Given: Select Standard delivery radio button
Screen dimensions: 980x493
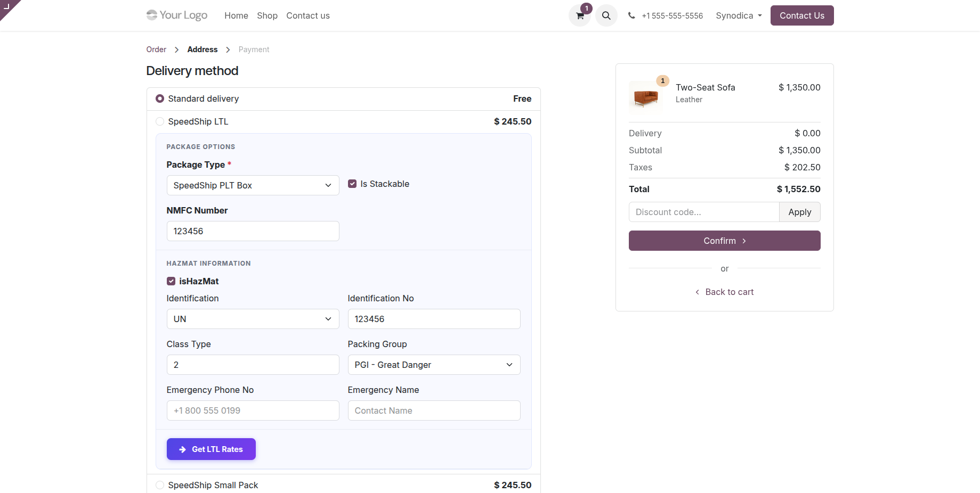Looking at the screenshot, I should tap(160, 98).
